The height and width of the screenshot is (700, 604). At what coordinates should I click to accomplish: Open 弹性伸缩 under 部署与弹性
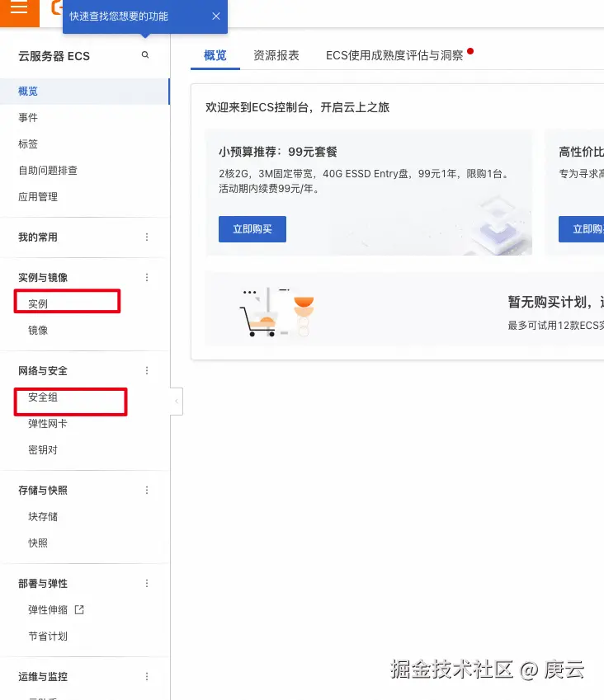48,610
